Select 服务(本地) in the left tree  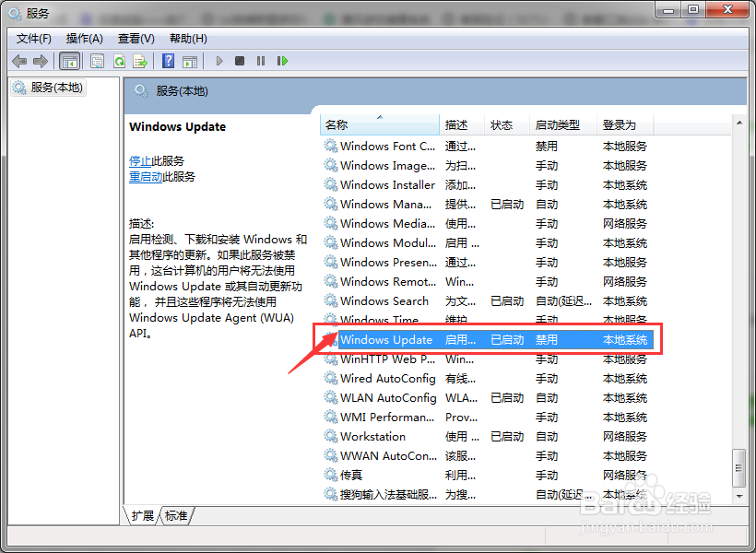coord(48,88)
